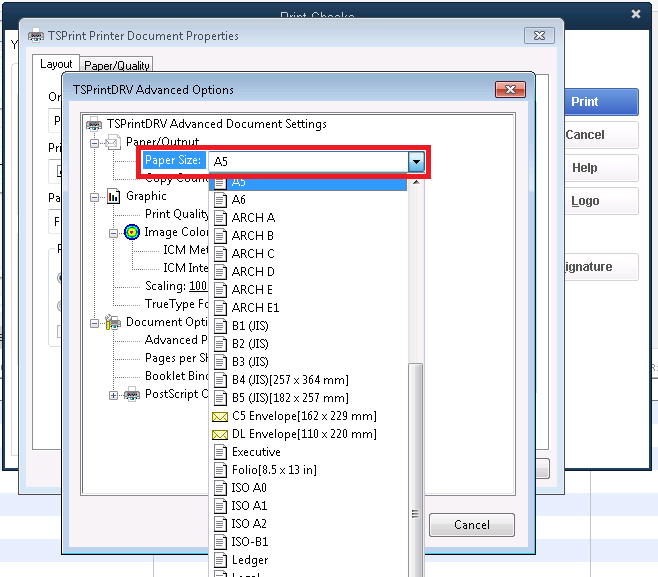Select the ICM Method tree item
Image resolution: width=658 pixels, height=577 pixels.
coord(185,250)
